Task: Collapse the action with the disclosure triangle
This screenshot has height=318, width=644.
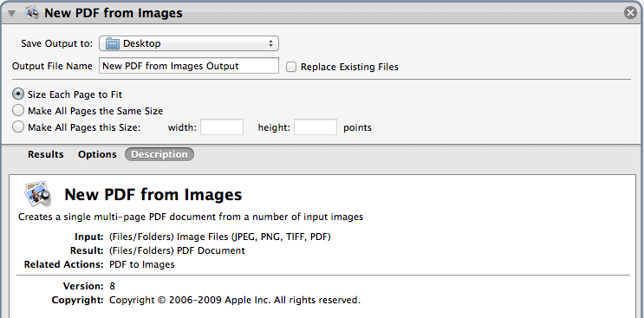Action: click(11, 13)
